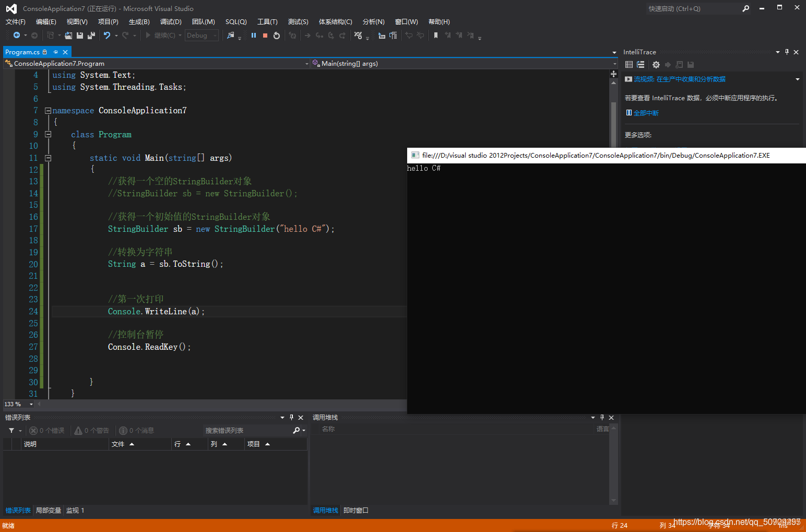The height and width of the screenshot is (532, 806).
Task: Collapse the namespace ConsoleApplication7 block
Action: point(48,111)
